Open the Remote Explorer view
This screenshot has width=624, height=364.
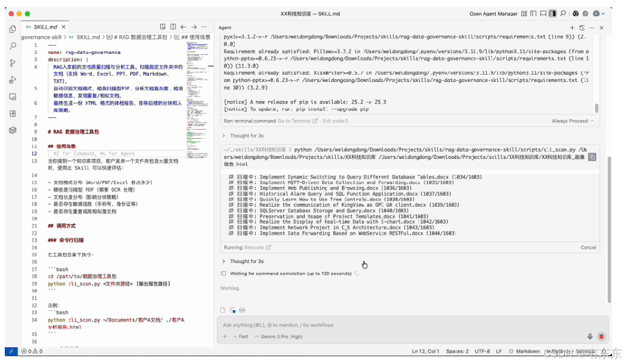point(13,97)
